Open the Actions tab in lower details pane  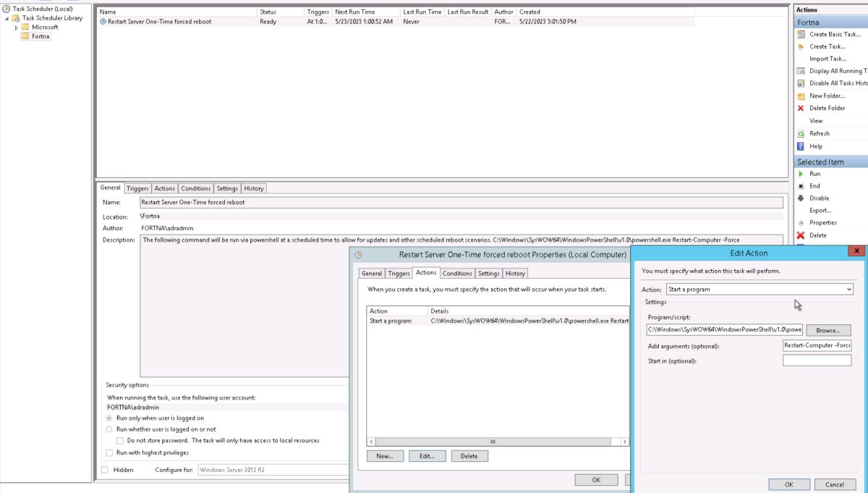[165, 188]
